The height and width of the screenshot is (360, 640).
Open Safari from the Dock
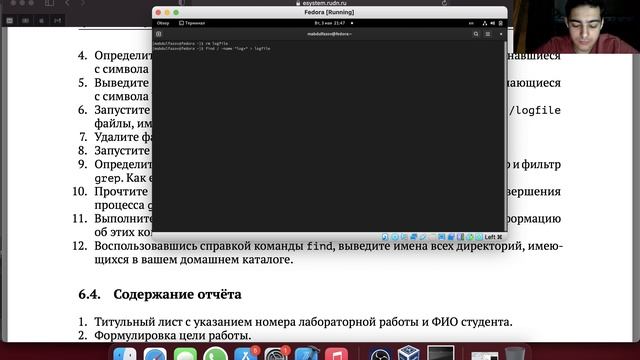(155, 354)
